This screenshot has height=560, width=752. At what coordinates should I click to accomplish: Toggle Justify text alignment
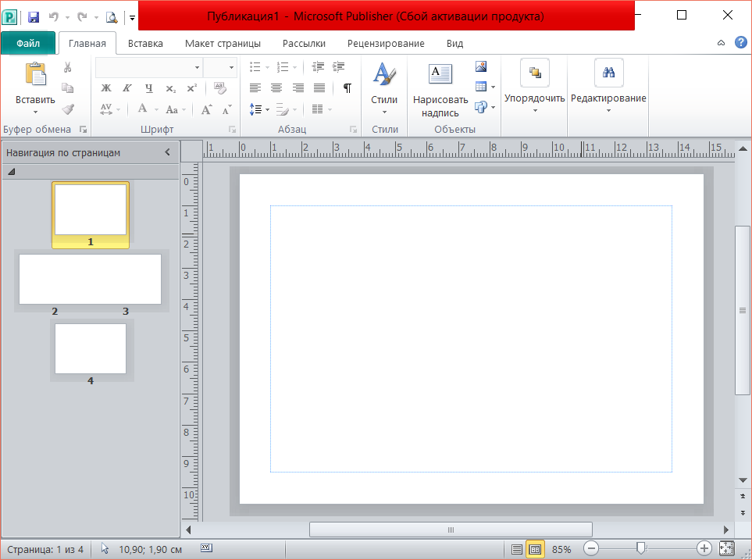[x=319, y=87]
